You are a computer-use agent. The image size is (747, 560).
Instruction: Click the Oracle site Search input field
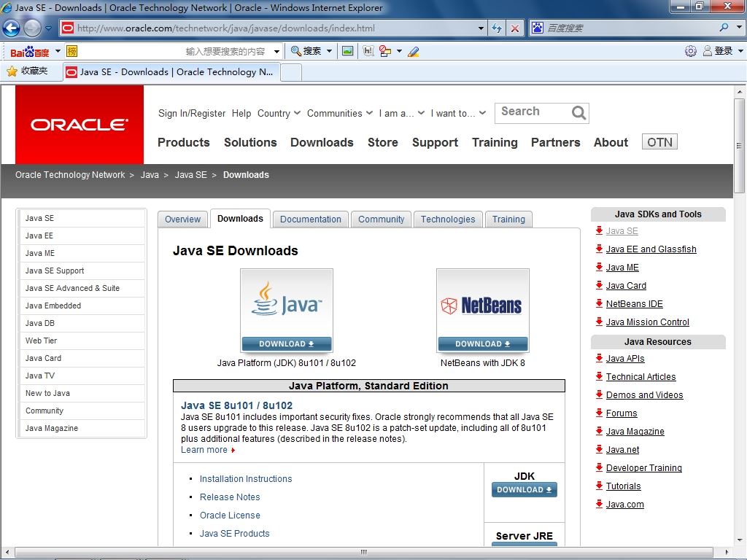pos(533,113)
